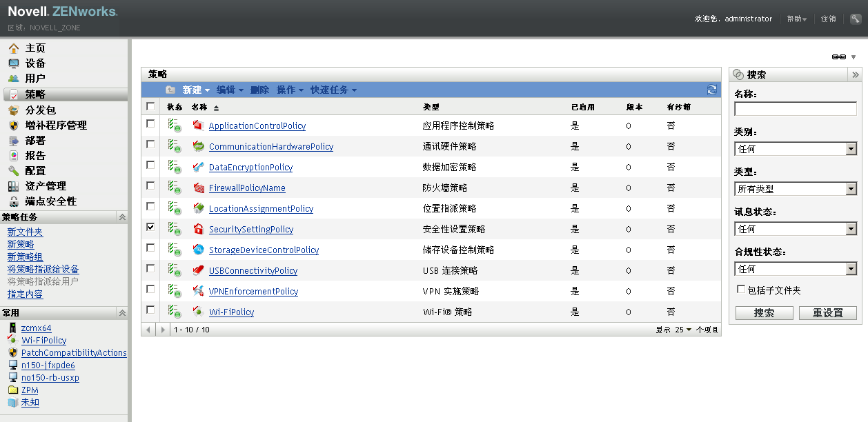868x422 pixels.
Task: Click the 增补程序管理 shield icon
Action: coord(14,125)
